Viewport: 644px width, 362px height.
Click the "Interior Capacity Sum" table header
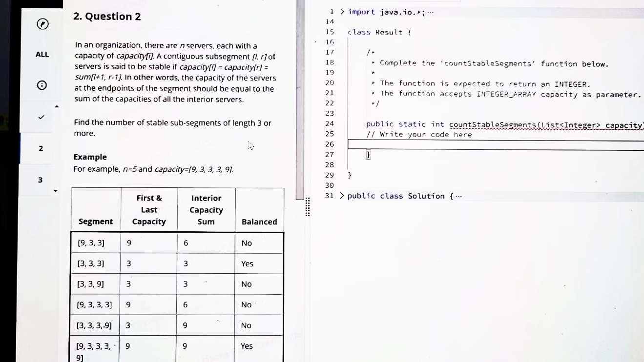[x=206, y=210]
